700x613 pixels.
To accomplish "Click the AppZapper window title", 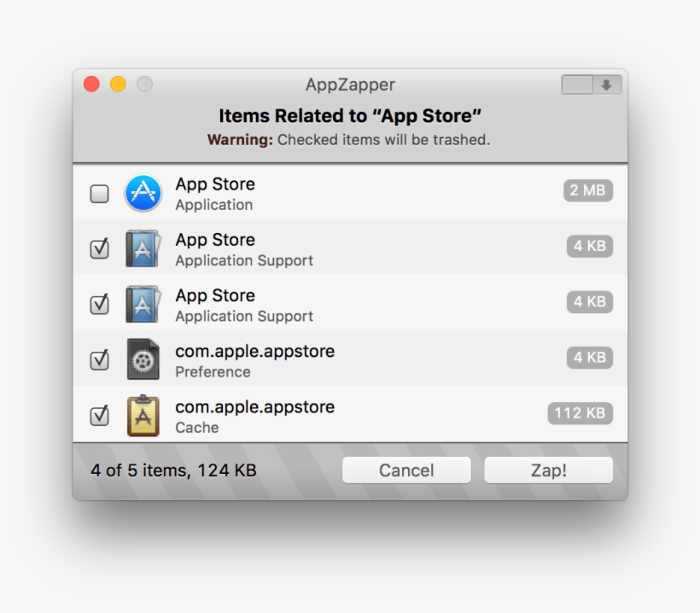I will [x=350, y=85].
